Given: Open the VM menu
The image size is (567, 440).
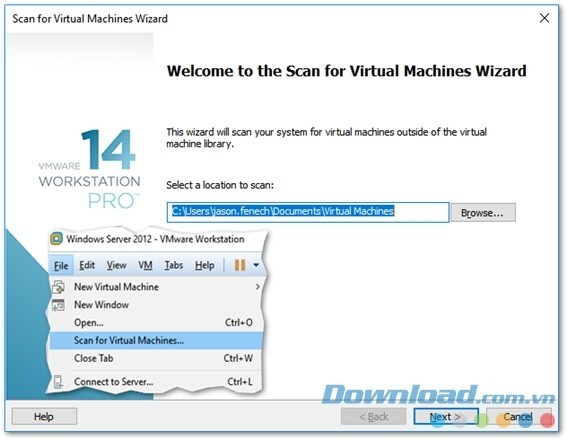Looking at the screenshot, I should point(145,265).
